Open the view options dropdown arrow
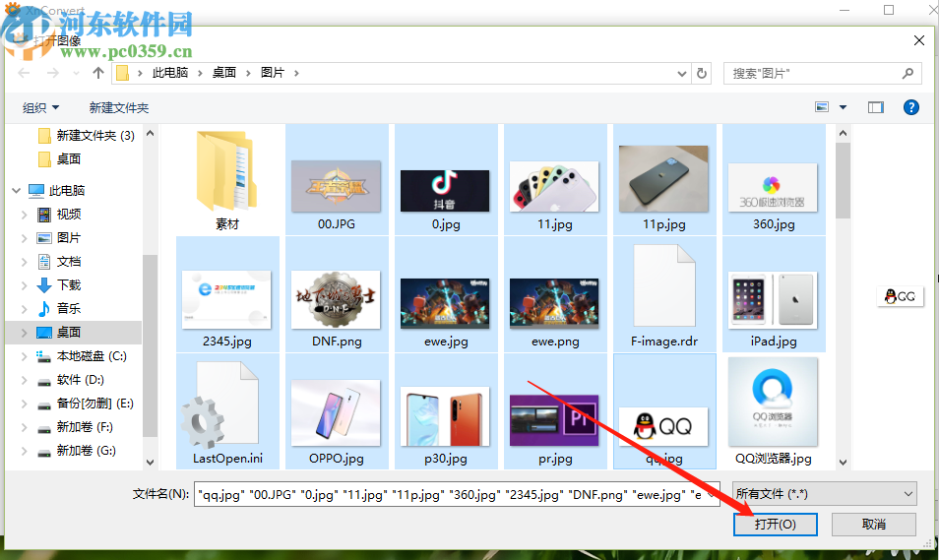This screenshot has width=939, height=560. pyautogui.click(x=843, y=107)
